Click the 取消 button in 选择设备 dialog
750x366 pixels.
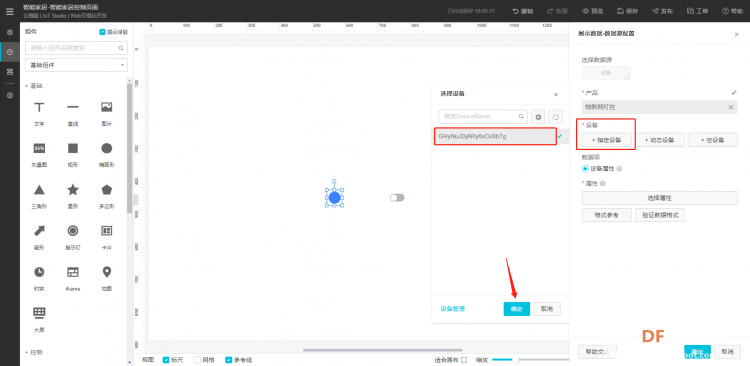[x=547, y=309]
